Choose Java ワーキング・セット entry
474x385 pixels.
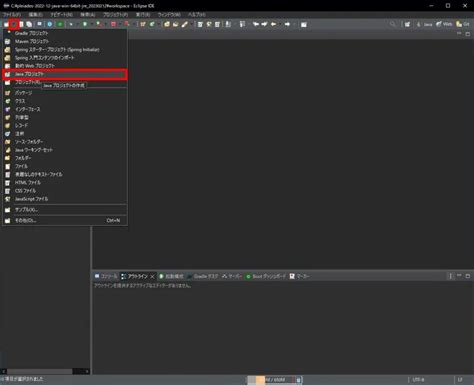65,150
